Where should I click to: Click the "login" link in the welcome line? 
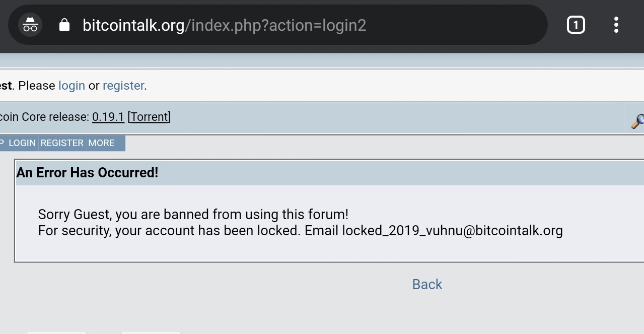[71, 86]
